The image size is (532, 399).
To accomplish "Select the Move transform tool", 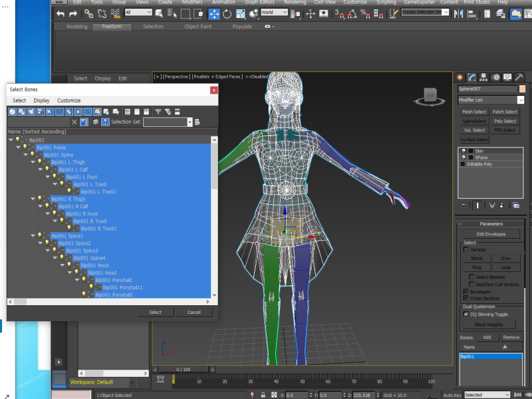I will point(214,13).
